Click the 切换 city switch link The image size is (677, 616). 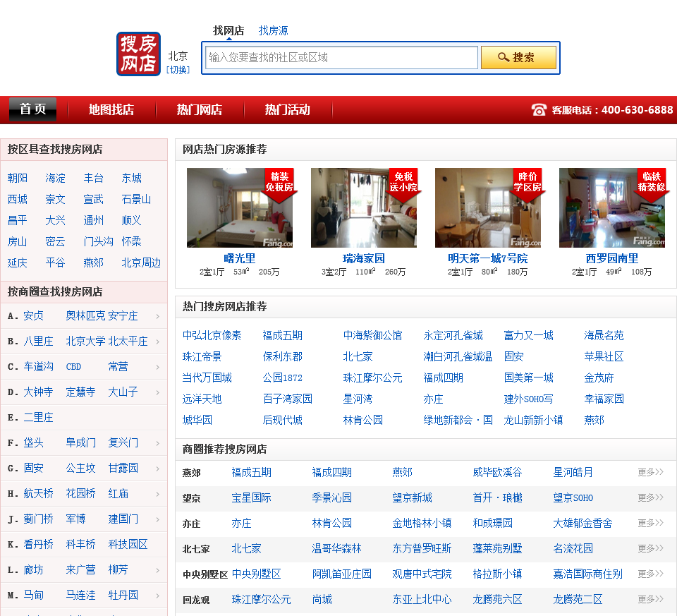point(178,70)
